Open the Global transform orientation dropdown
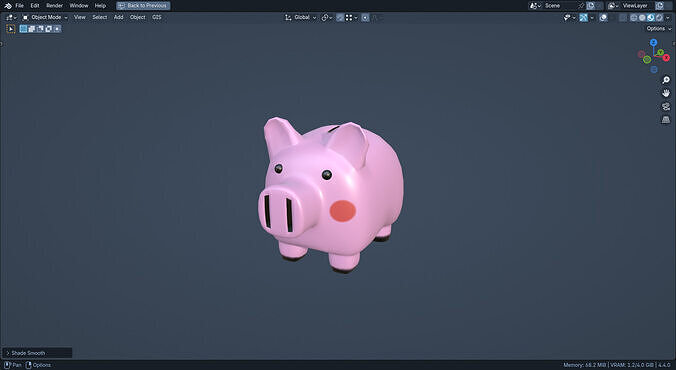676x370 pixels. pos(300,18)
